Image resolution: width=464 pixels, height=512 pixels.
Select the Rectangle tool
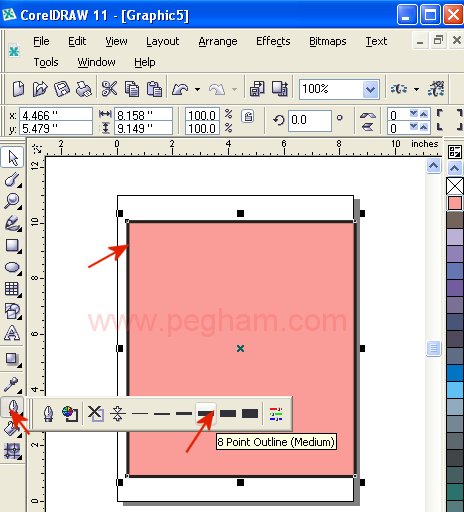[12, 246]
